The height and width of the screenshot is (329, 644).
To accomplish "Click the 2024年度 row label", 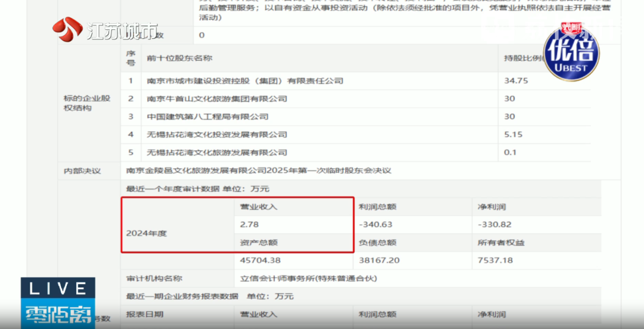I will (147, 233).
